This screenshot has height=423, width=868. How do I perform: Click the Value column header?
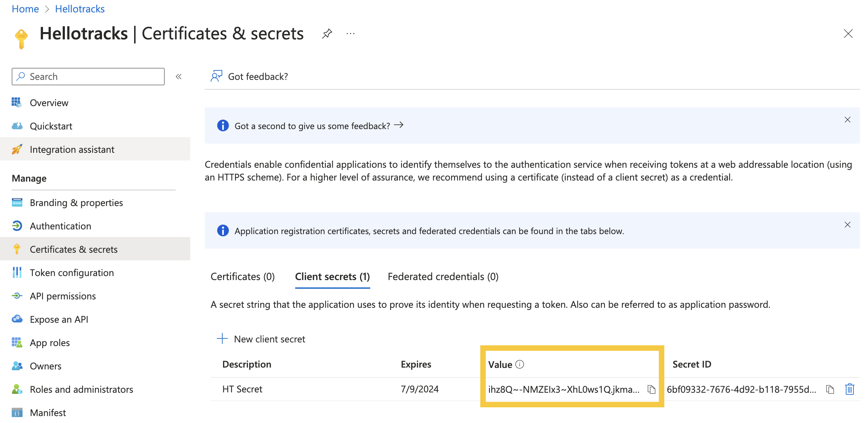(x=500, y=364)
